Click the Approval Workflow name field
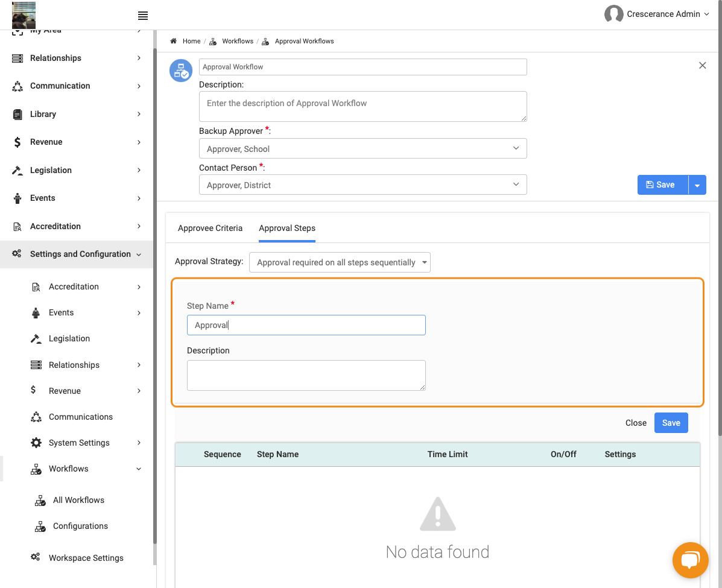This screenshot has height=588, width=722. pyautogui.click(x=363, y=67)
